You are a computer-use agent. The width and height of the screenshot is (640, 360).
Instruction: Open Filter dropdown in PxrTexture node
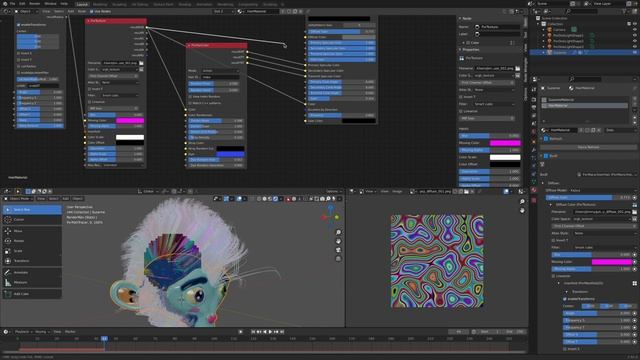tap(120, 95)
